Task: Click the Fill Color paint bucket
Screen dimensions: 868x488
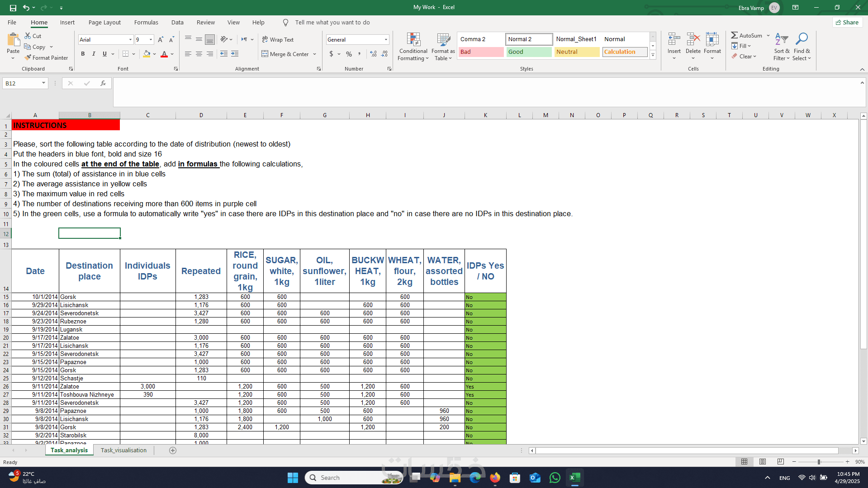Action: coord(147,54)
